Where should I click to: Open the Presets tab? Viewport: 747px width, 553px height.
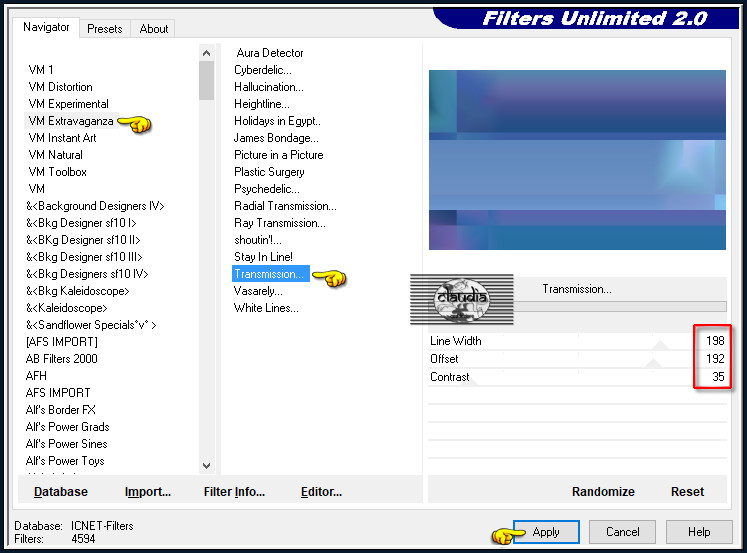tap(105, 29)
